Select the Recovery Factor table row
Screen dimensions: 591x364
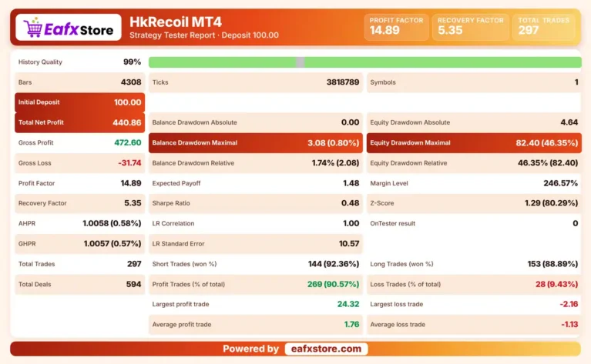(79, 203)
